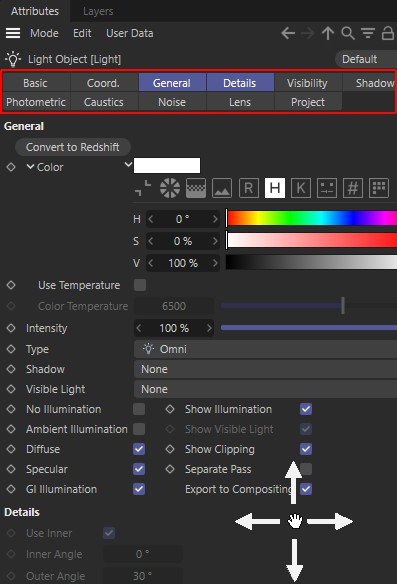Image resolution: width=397 pixels, height=584 pixels.
Task: Toggle the Show Clipping checkbox
Action: (x=306, y=449)
